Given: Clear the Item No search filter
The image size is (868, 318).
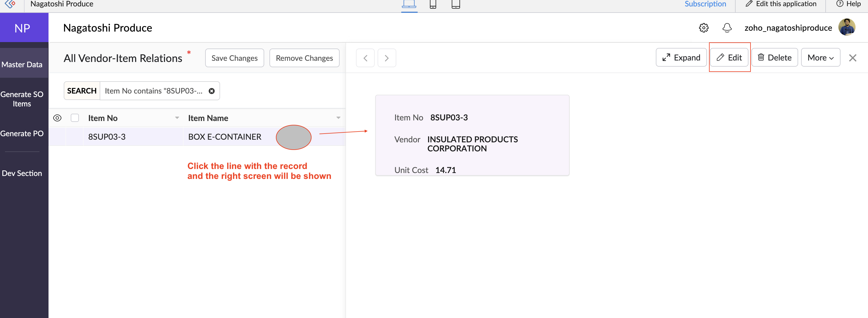Looking at the screenshot, I should [x=212, y=91].
